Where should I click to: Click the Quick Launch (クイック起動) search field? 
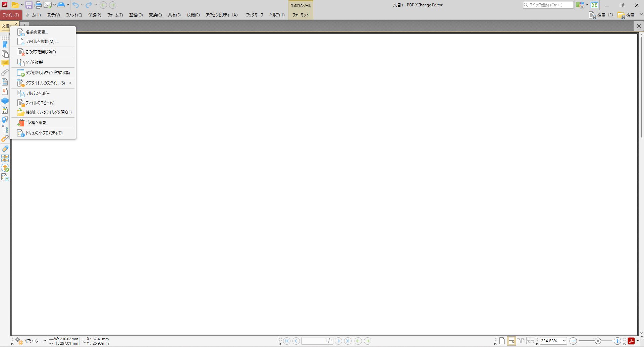[548, 5]
